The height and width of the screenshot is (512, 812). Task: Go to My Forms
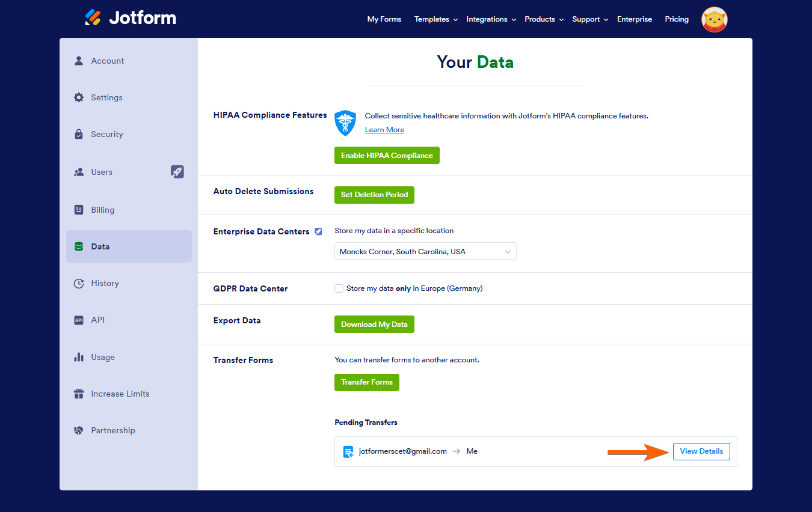coord(384,19)
